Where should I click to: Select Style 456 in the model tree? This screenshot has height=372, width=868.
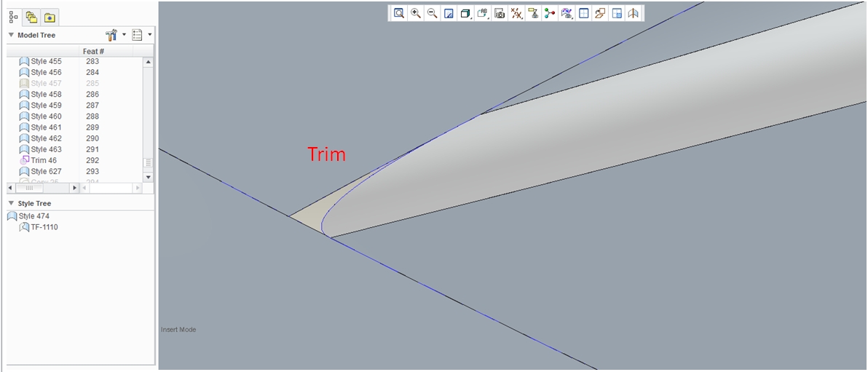click(46, 73)
